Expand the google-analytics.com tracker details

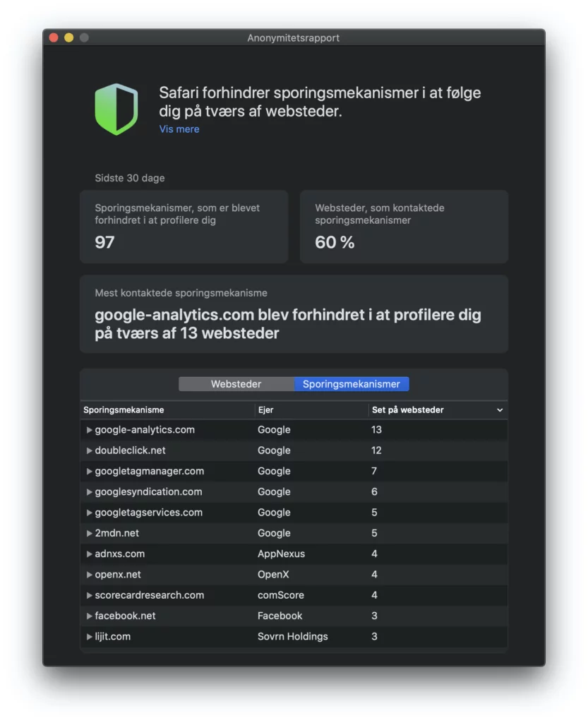[89, 429]
